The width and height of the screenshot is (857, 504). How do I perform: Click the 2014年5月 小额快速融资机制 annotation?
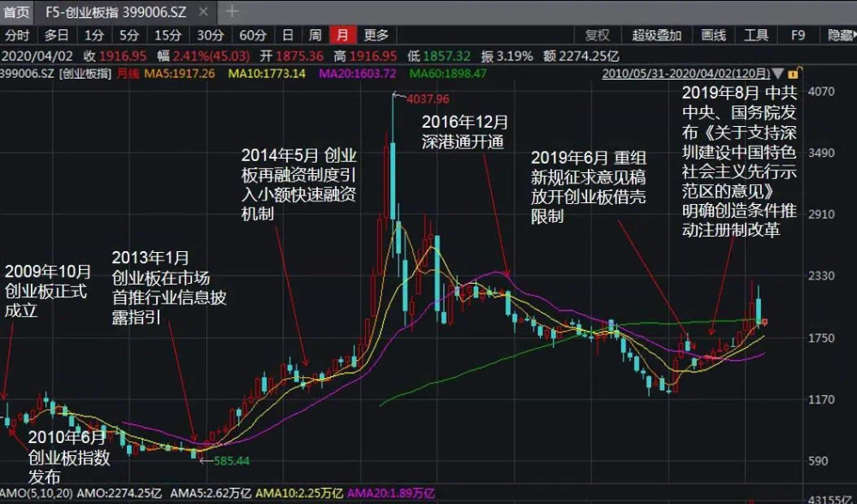(299, 184)
